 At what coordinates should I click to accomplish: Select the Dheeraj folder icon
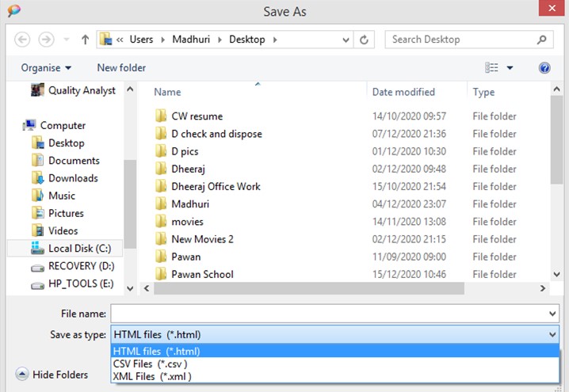point(161,169)
